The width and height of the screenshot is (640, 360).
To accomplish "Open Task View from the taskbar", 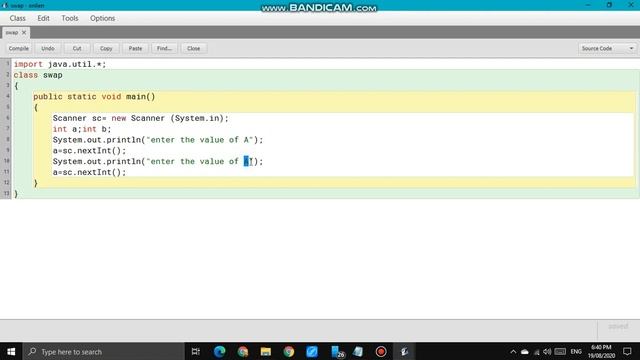I will coord(196,351).
